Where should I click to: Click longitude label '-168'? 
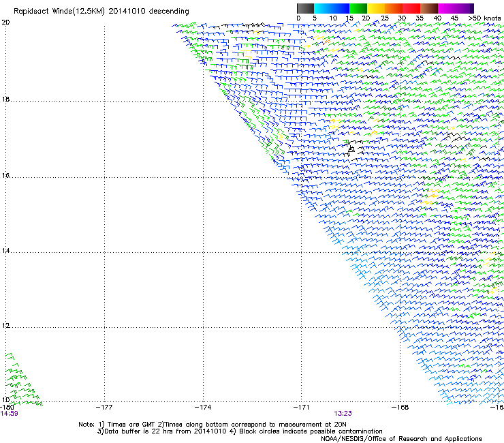[x=400, y=408]
